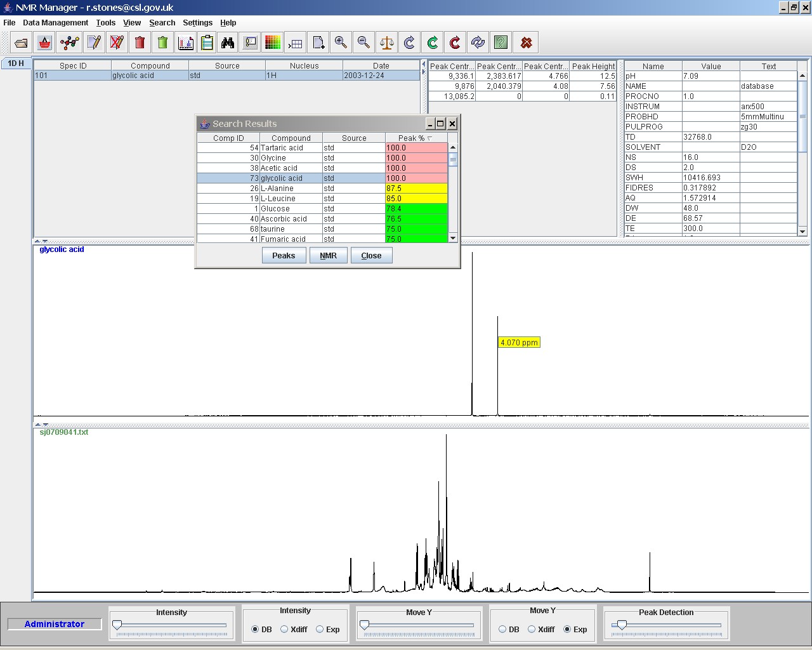Click the color grid palette icon

pos(273,43)
